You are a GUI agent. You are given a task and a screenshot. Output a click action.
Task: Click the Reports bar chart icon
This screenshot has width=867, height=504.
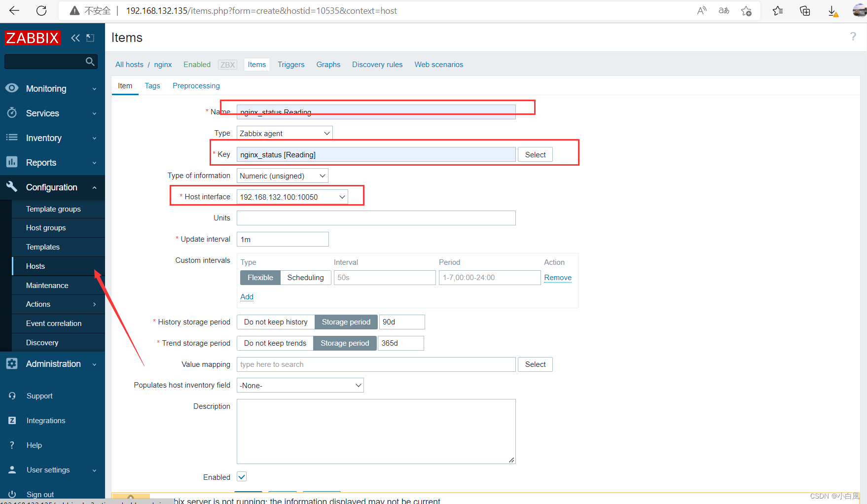(12, 162)
